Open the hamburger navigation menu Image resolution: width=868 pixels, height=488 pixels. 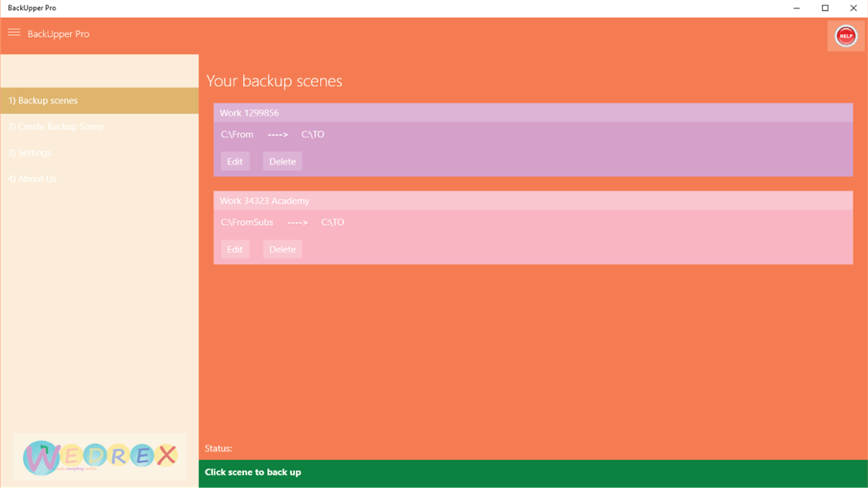tap(14, 32)
